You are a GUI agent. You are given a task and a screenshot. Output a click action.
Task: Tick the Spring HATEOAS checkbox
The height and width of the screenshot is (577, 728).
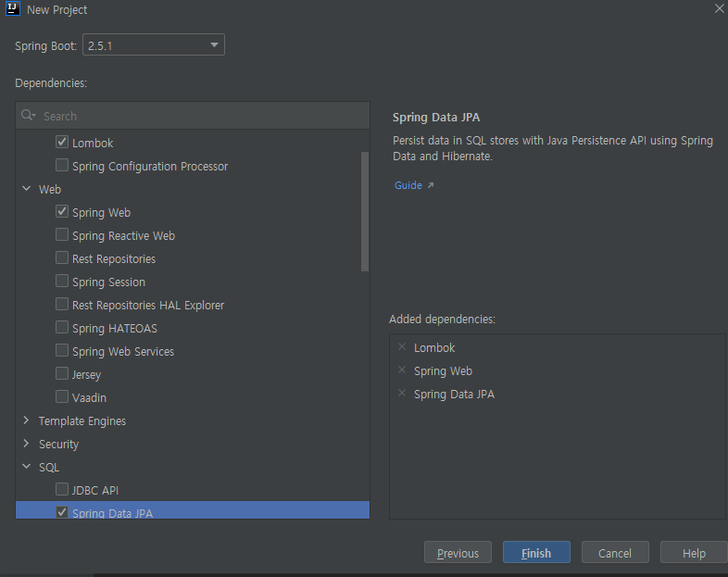point(62,328)
